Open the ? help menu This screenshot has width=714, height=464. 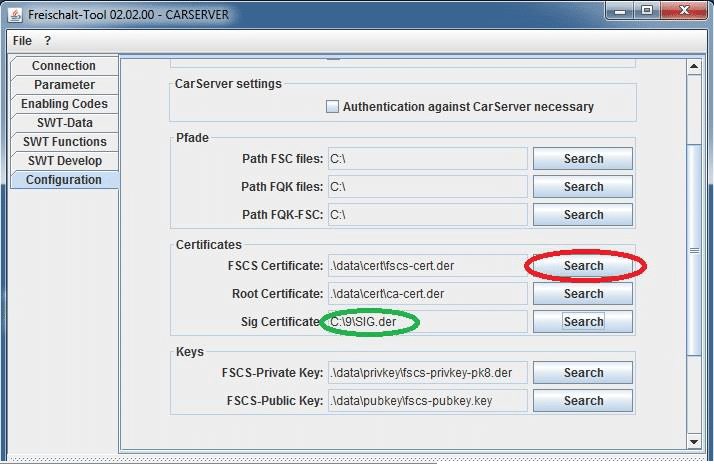point(47,41)
